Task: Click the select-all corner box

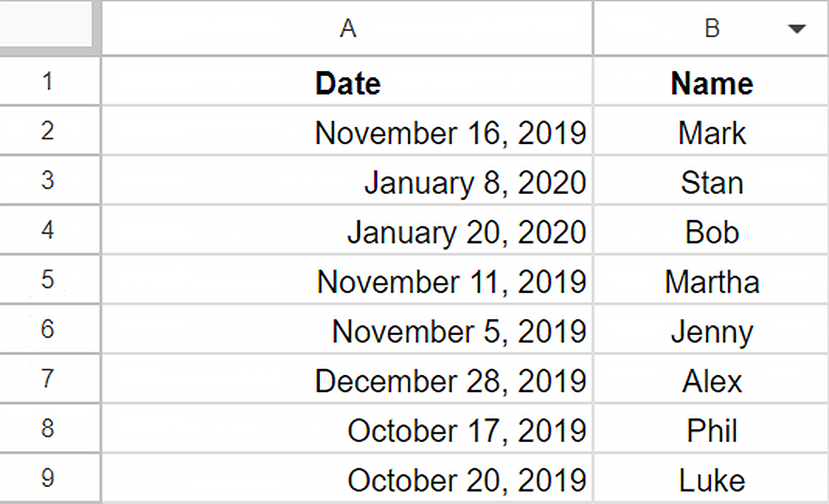Action: coord(46,24)
